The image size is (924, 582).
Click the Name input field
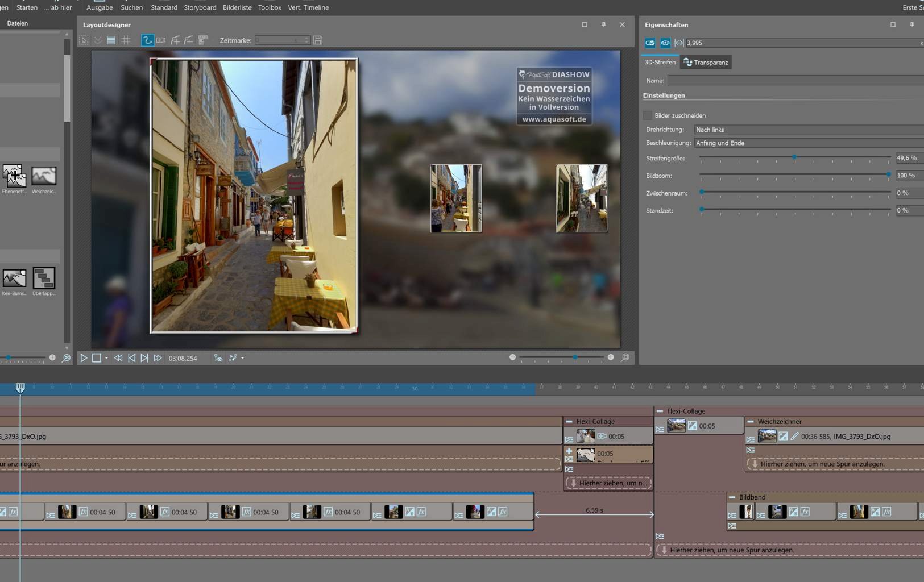[x=796, y=81]
